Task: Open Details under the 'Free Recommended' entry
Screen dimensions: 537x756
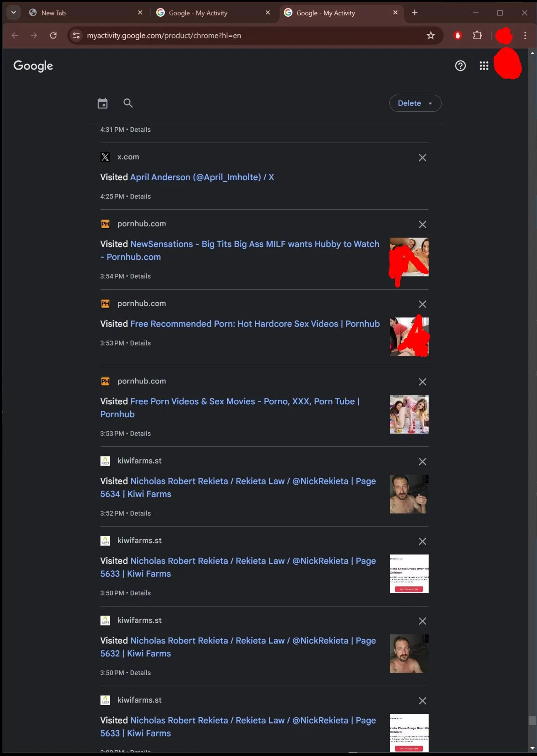Action: click(141, 343)
